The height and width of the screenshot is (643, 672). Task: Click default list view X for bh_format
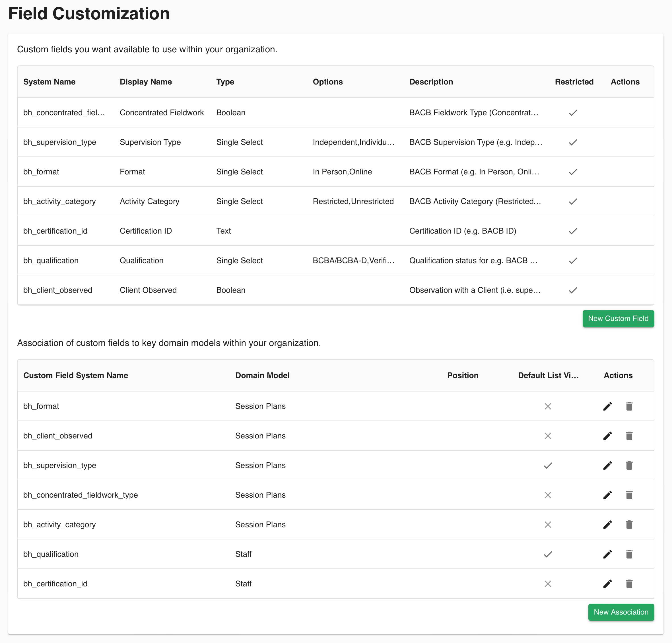pyautogui.click(x=548, y=406)
